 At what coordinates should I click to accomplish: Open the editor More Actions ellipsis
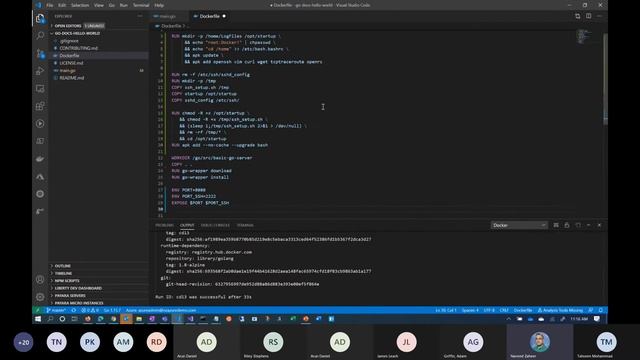(599, 16)
